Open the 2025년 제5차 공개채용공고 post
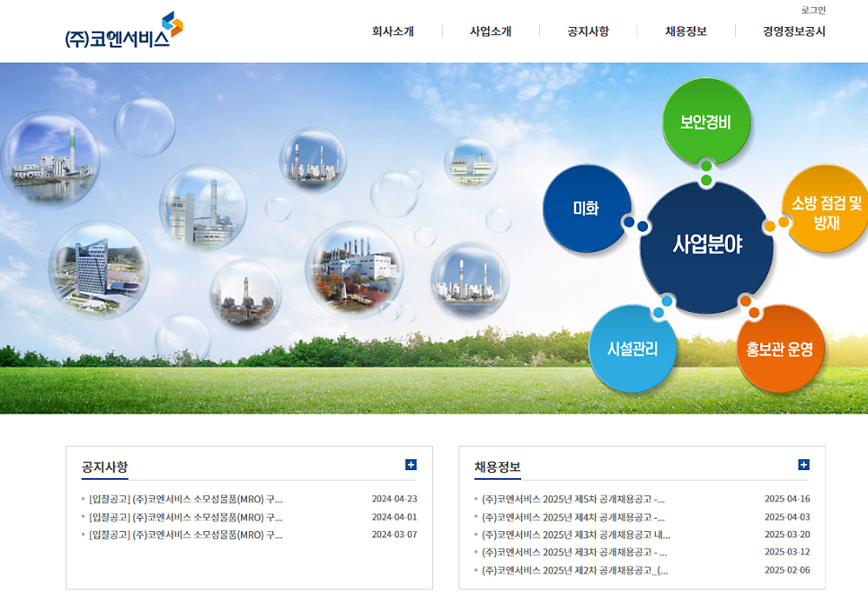 573,499
